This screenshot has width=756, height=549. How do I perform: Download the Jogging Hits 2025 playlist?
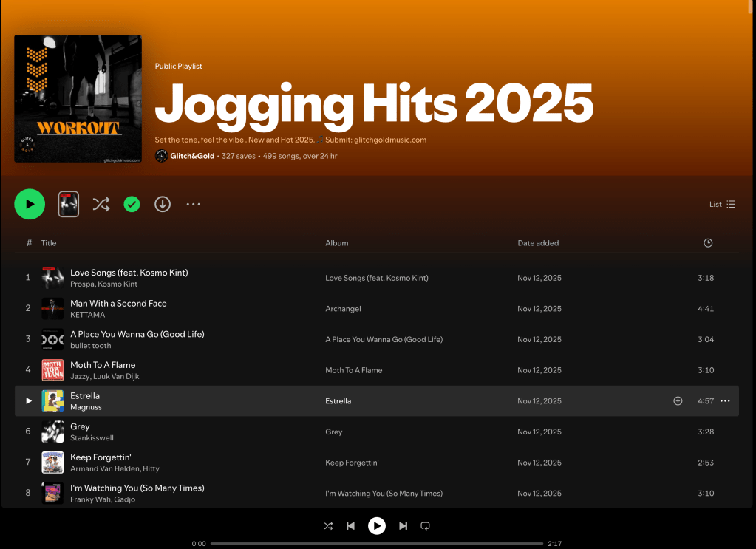(163, 205)
